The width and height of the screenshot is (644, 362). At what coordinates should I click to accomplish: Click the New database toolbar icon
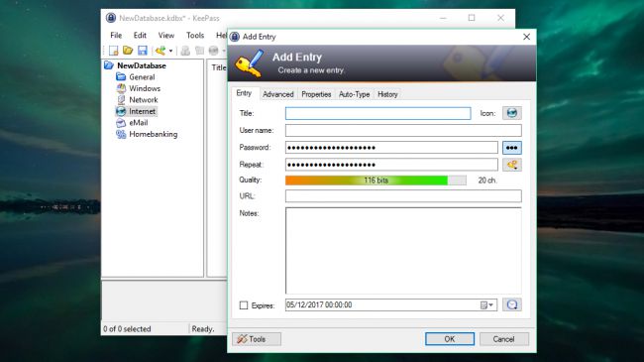[113, 51]
